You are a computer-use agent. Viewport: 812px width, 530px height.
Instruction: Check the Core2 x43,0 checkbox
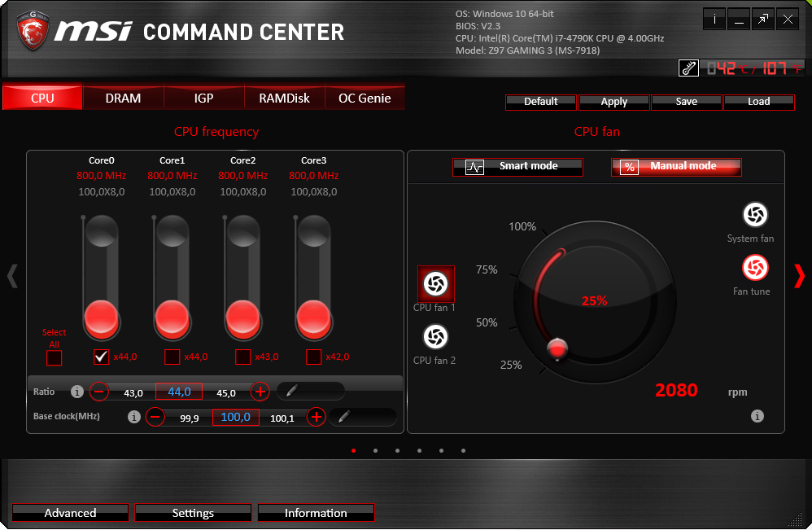(x=243, y=357)
